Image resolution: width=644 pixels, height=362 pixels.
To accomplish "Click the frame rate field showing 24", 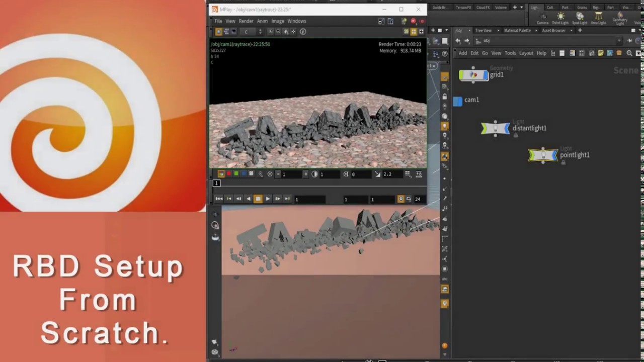I will (419, 199).
